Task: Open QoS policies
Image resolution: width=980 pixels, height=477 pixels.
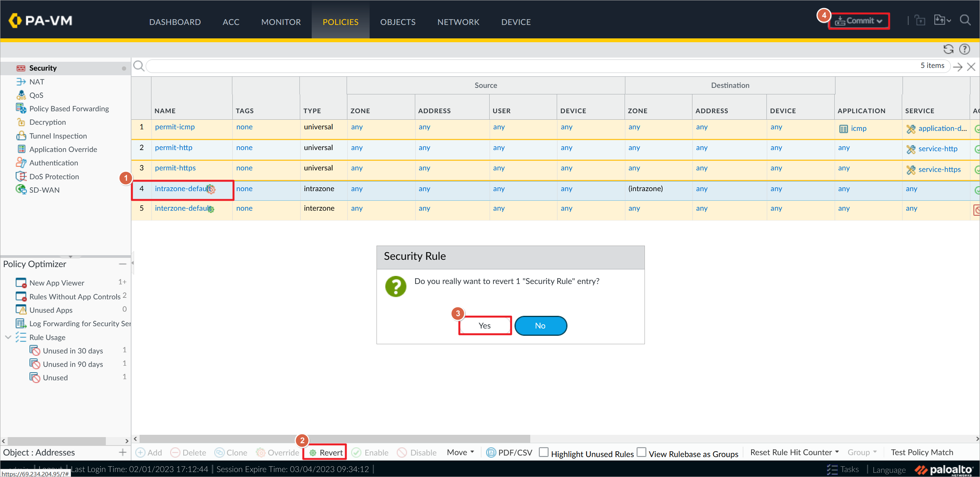Action: click(36, 95)
